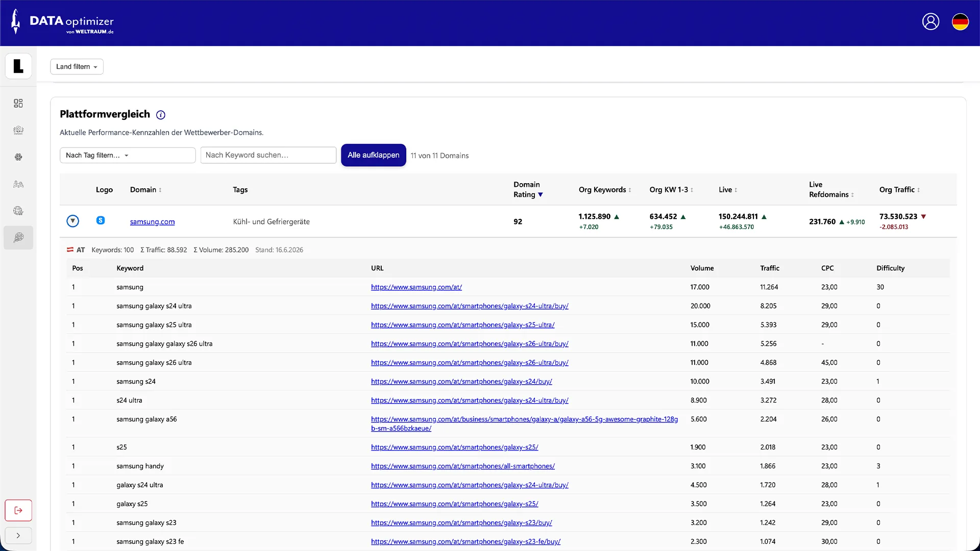980x551 pixels.
Task: Click CPC value 45,00
Action: point(829,363)
